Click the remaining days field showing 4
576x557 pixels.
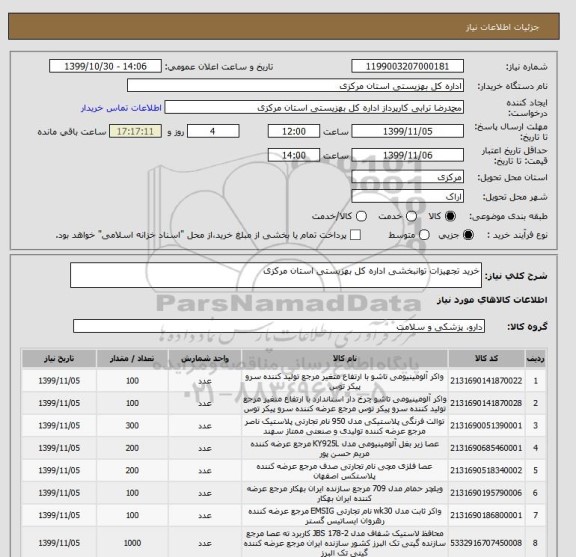pos(213,131)
